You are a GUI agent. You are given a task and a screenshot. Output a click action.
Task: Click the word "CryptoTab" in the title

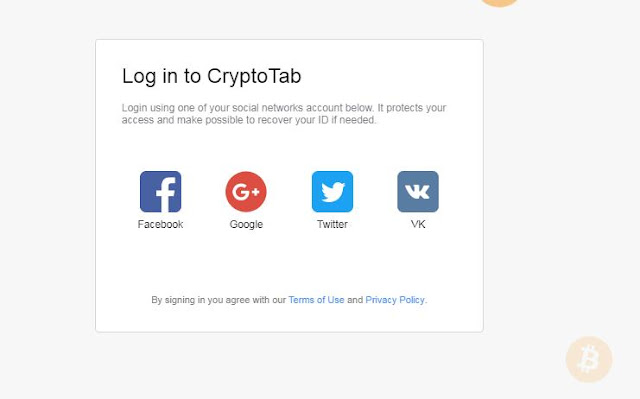point(254,76)
